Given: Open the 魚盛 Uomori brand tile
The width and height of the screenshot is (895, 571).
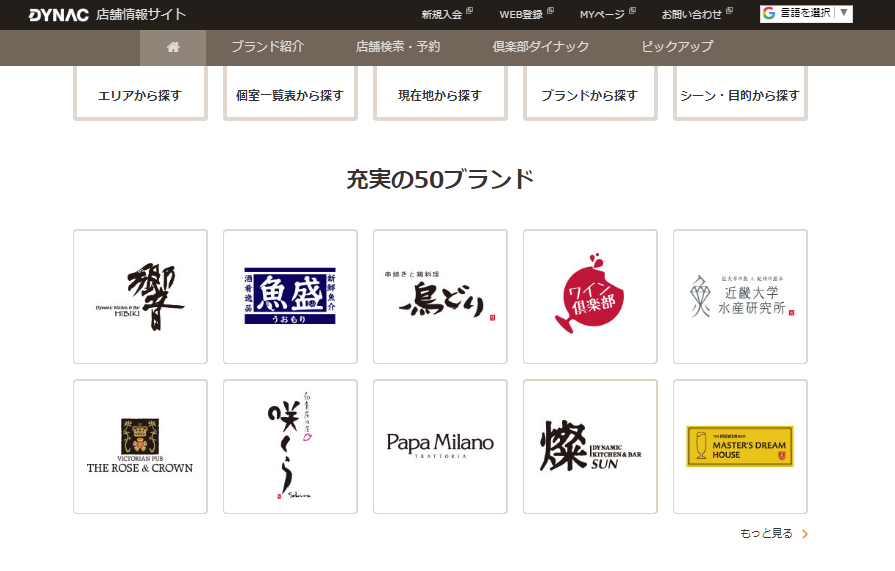Looking at the screenshot, I should pos(290,296).
